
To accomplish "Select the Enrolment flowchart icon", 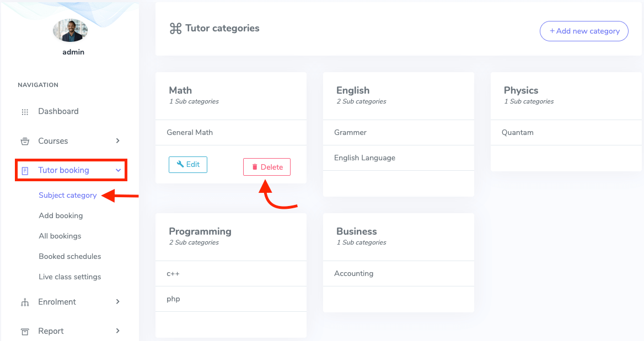I will click(x=25, y=302).
